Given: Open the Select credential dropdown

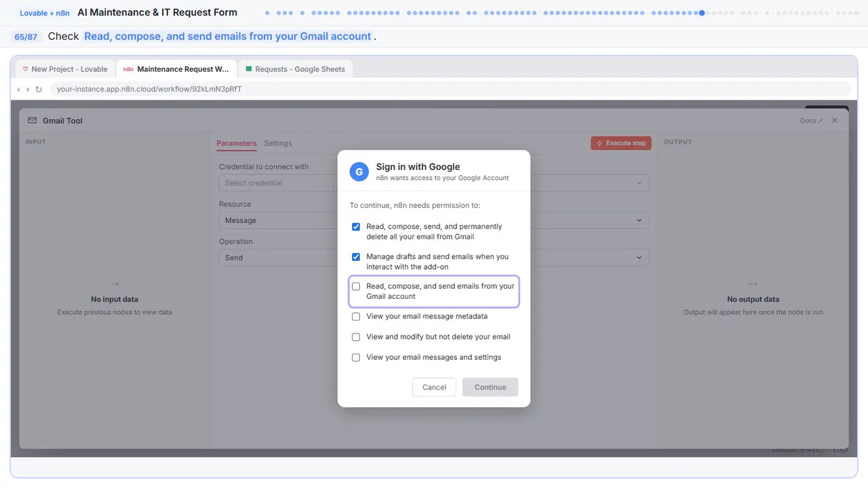Looking at the screenshot, I should pos(434,183).
